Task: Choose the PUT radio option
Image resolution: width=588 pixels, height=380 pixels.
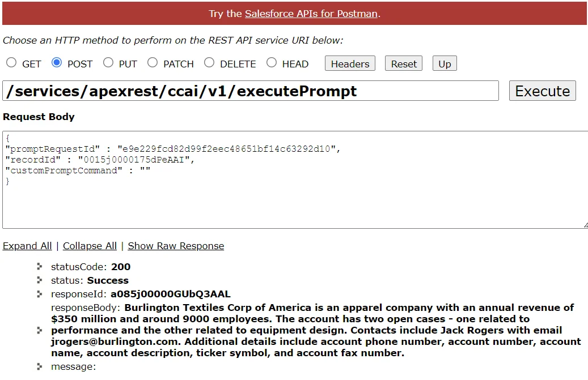Action: click(x=108, y=63)
